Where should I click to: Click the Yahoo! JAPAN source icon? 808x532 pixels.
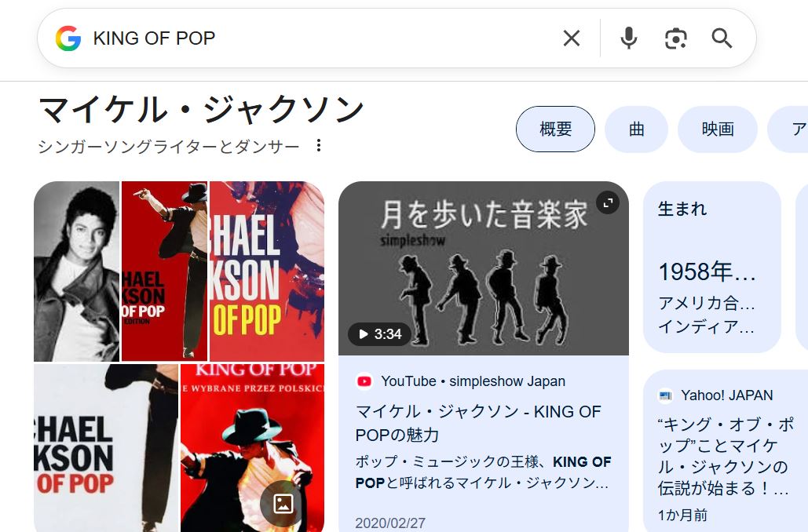coord(666,395)
